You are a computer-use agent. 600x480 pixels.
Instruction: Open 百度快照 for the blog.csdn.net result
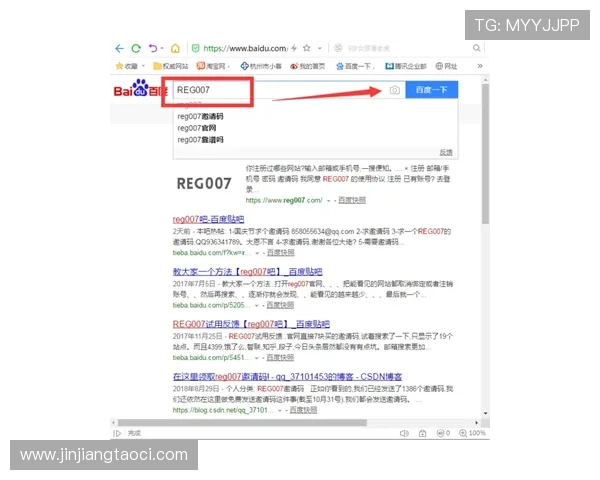pos(303,410)
